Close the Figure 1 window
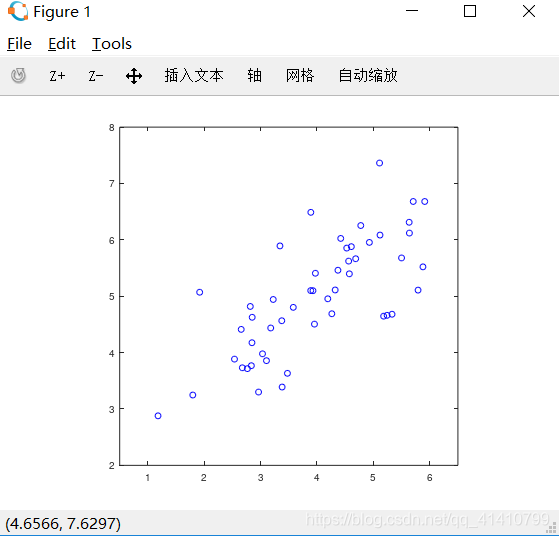Viewport: 559px width, 538px height. point(529,11)
